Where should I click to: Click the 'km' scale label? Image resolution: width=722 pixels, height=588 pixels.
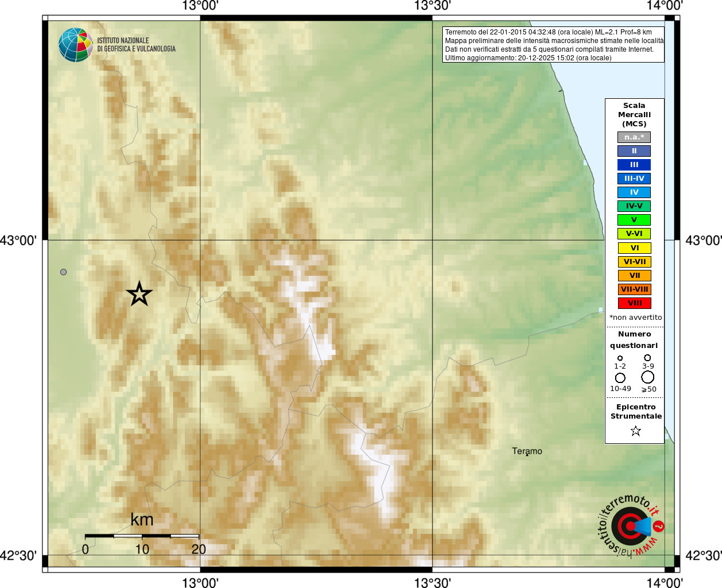pyautogui.click(x=142, y=520)
